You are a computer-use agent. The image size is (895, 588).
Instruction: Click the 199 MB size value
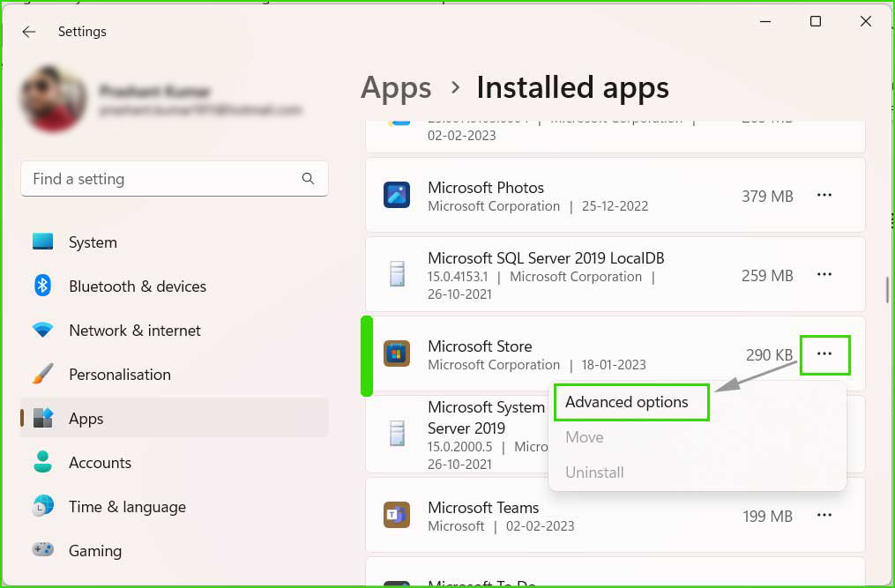767,517
